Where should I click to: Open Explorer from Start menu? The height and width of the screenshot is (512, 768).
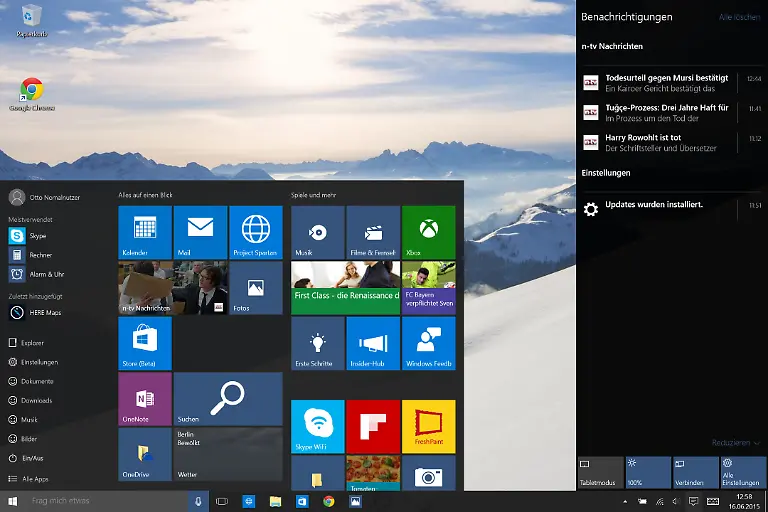coord(26,342)
